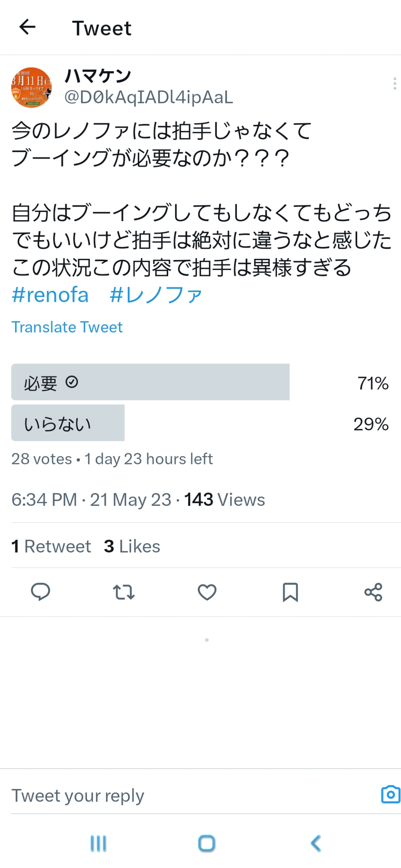Open the Android recent apps button
401x868 pixels.
pyautogui.click(x=98, y=843)
